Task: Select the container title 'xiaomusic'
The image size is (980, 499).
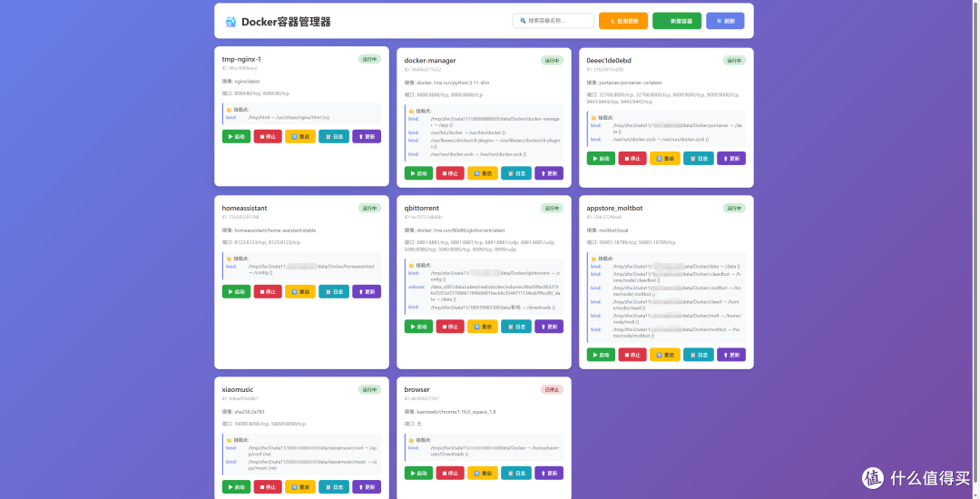Action: pyautogui.click(x=238, y=389)
